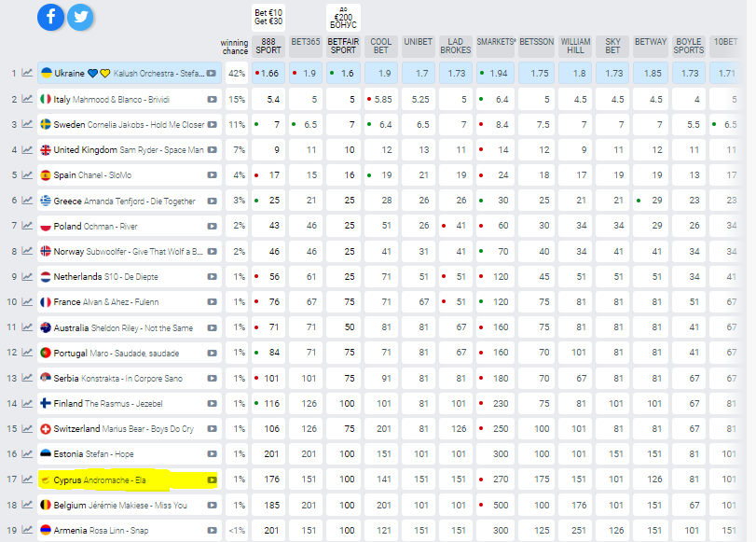Click Ukraine's 1.94 odds at Smarkets
Screen dimensions: 756x542
click(495, 74)
